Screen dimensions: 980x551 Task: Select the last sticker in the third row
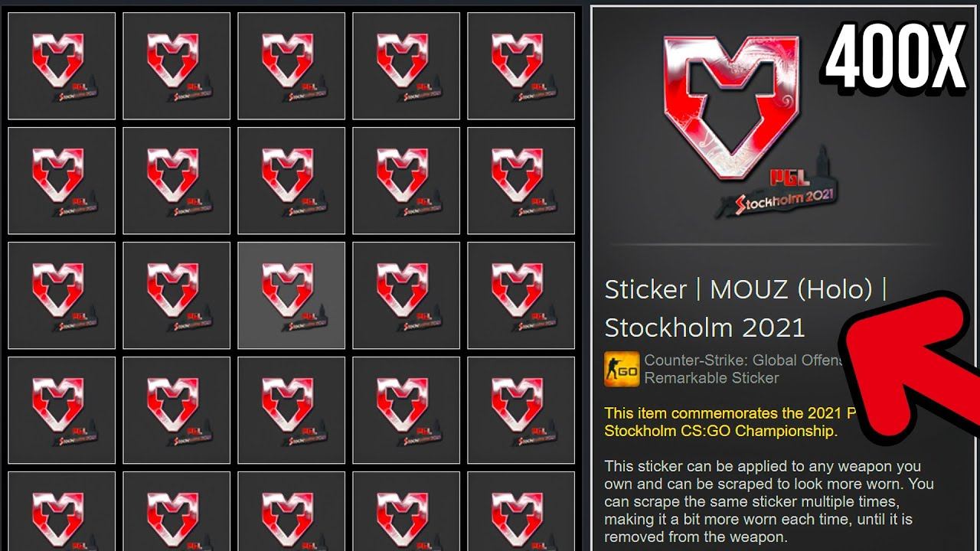(521, 295)
